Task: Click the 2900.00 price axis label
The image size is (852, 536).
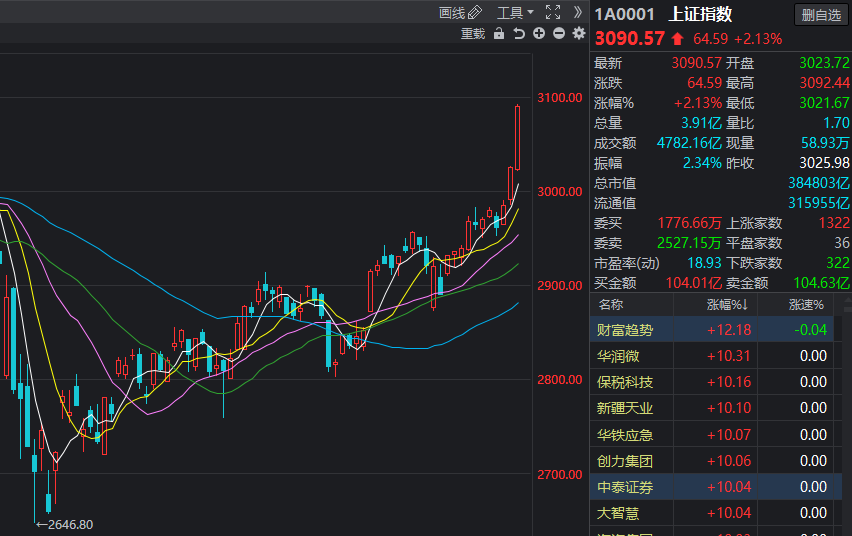Action: [x=560, y=286]
